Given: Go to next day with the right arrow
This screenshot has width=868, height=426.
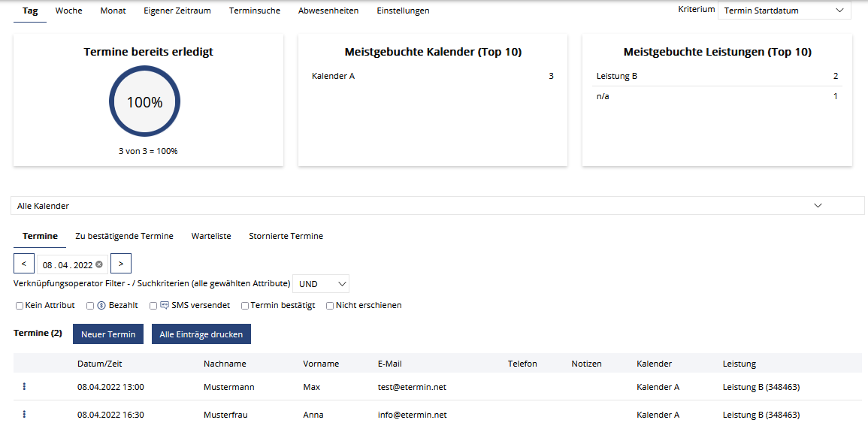Looking at the screenshot, I should pos(121,264).
